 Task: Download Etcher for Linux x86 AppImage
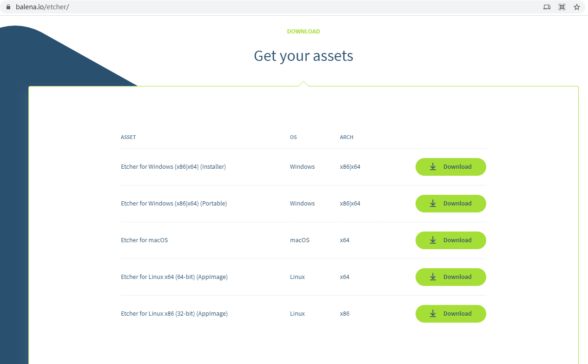450,314
